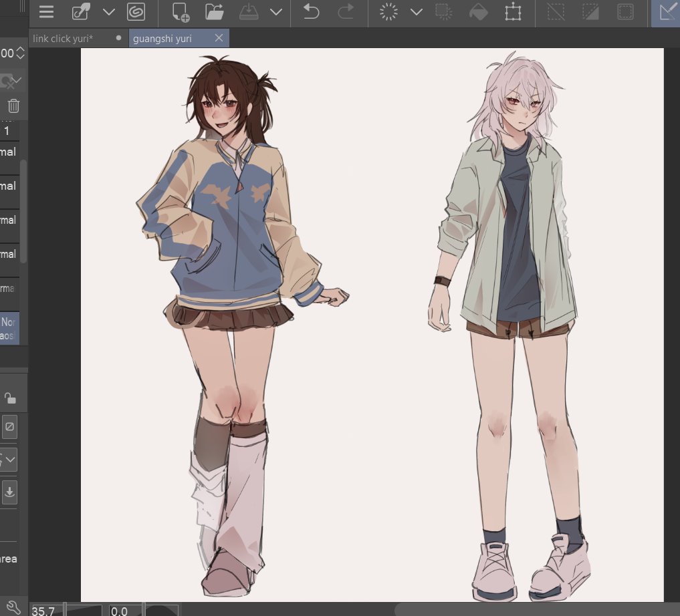Expand the dropdown next to the dotted circle icon

click(x=417, y=12)
